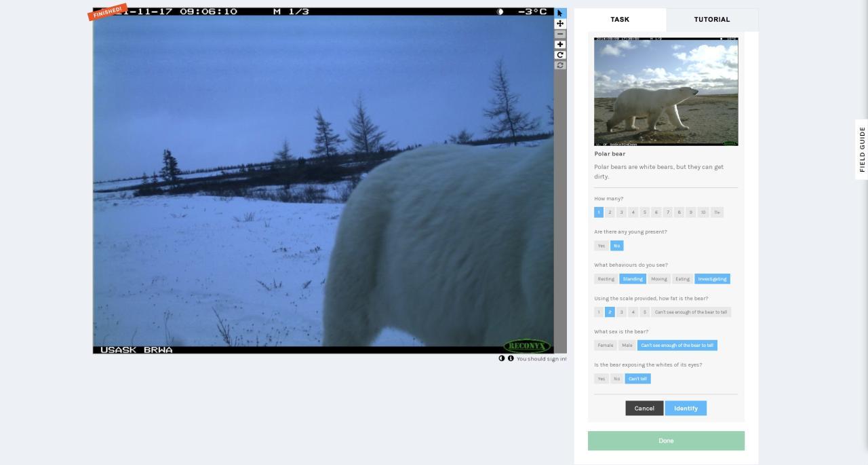The height and width of the screenshot is (465, 868).
Task: Choose sex Can't see enough to tell
Action: 677,346
